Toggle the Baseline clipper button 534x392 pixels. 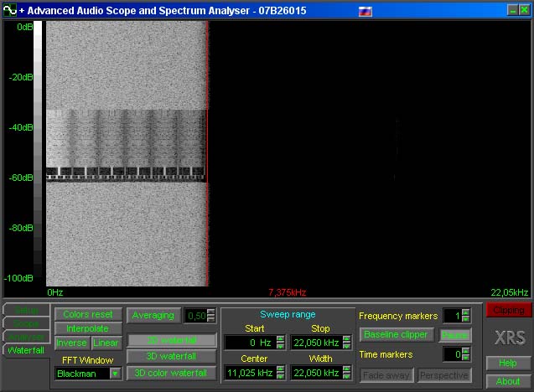[397, 335]
